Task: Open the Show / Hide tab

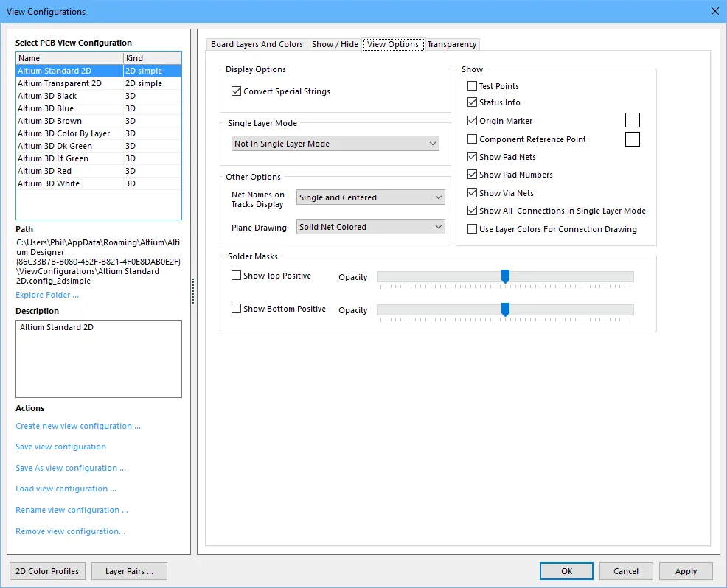Action: (x=335, y=44)
